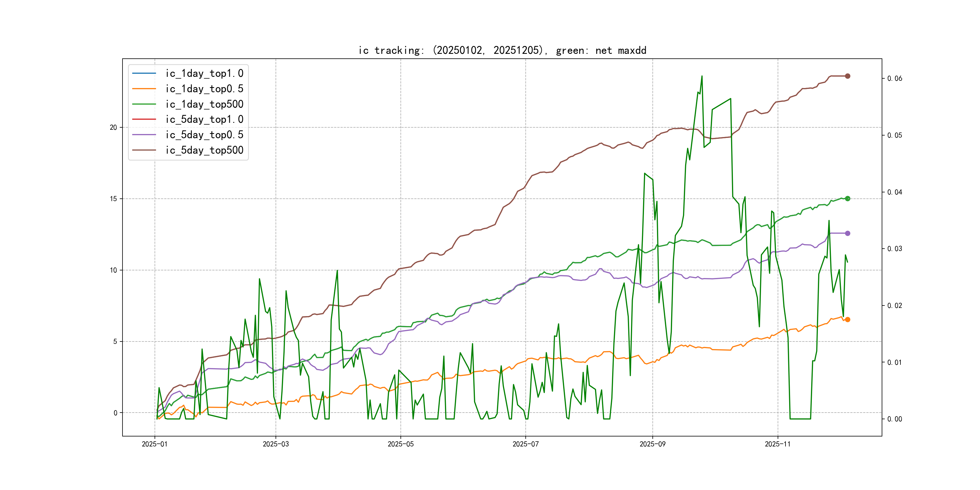Click the brown endpoint marker dot
Viewport: 980px width, 490px height.
coord(848,76)
